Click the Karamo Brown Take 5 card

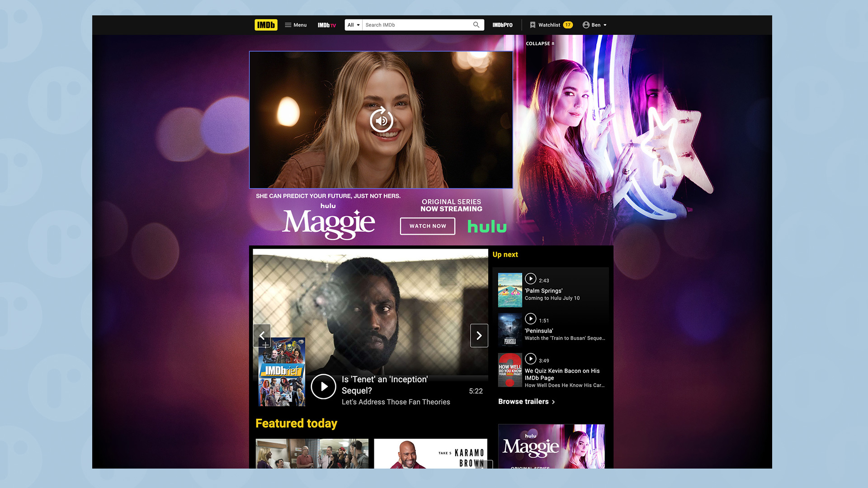[430, 454]
